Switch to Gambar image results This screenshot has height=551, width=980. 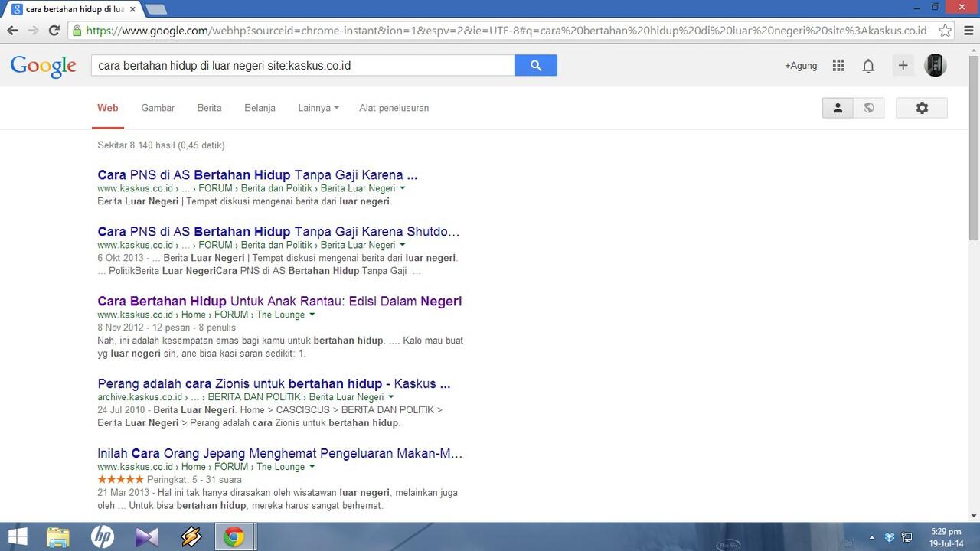158,108
